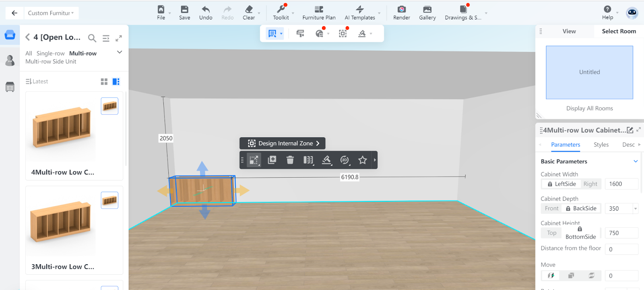Screen dimensions: 644x290
Task: Click Display All Rooms link
Action: pyautogui.click(x=589, y=108)
